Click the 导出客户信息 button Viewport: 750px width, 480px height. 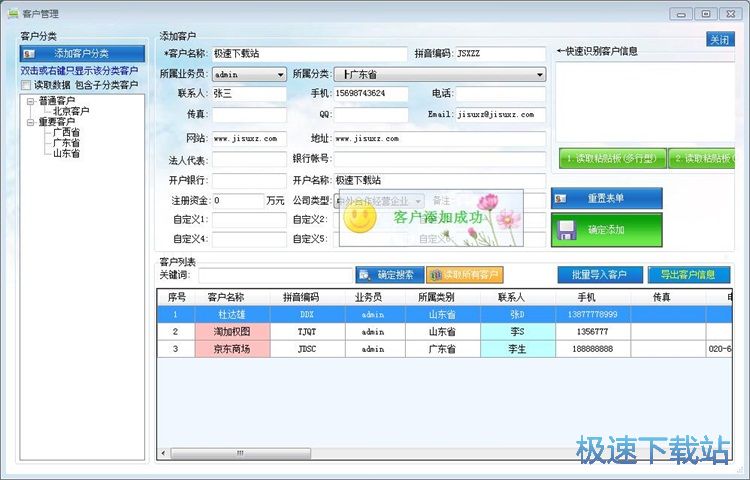click(689, 275)
